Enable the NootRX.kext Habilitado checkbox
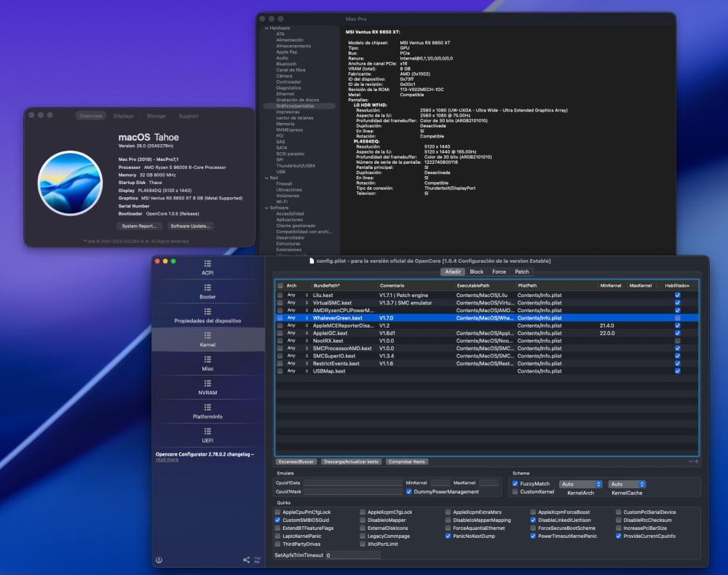 pos(677,341)
